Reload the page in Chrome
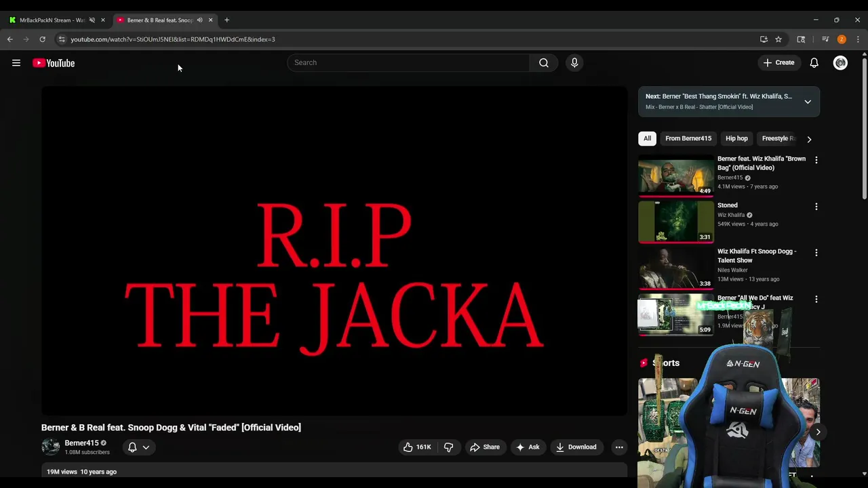 click(42, 39)
